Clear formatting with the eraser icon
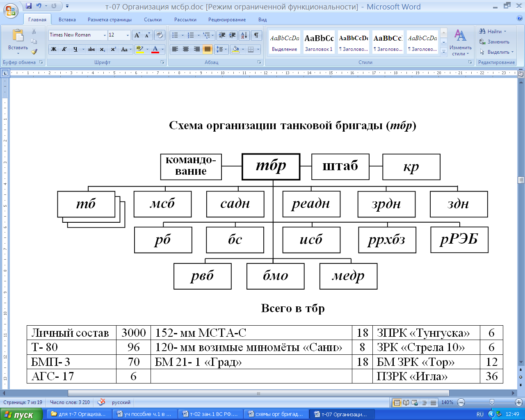This screenshot has height=420, width=525. click(x=160, y=35)
